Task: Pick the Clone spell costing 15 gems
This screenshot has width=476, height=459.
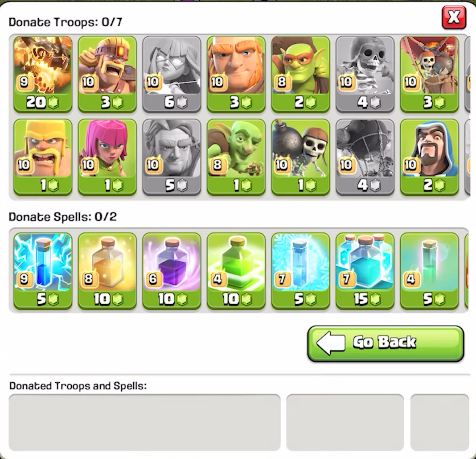Action: point(365,271)
